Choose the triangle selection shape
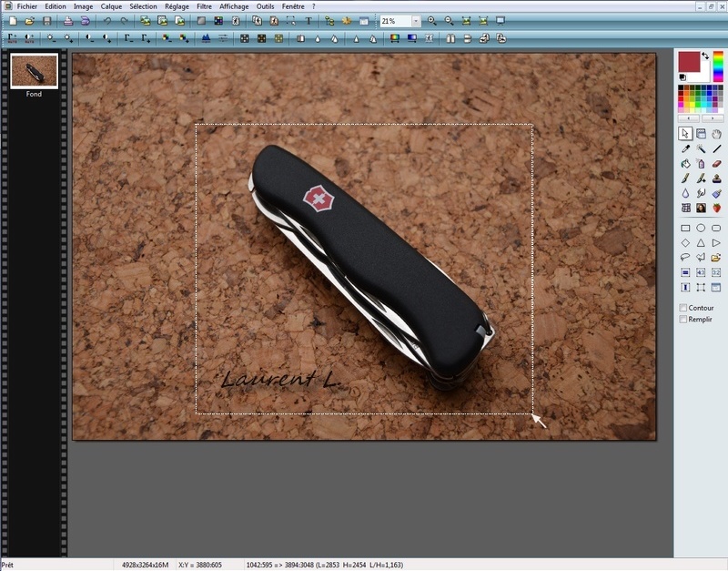Image resolution: width=728 pixels, height=571 pixels. pos(701,243)
